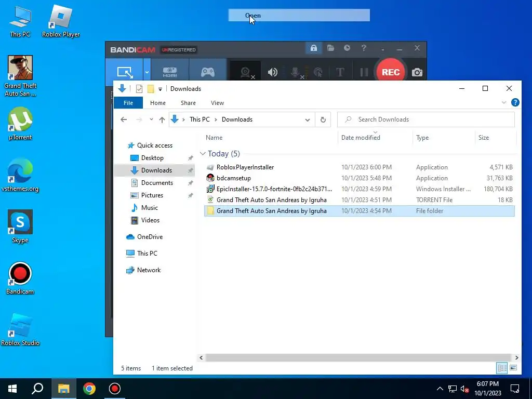Click the Search Downloads field
Screen dimensions: 532x399
point(426,119)
